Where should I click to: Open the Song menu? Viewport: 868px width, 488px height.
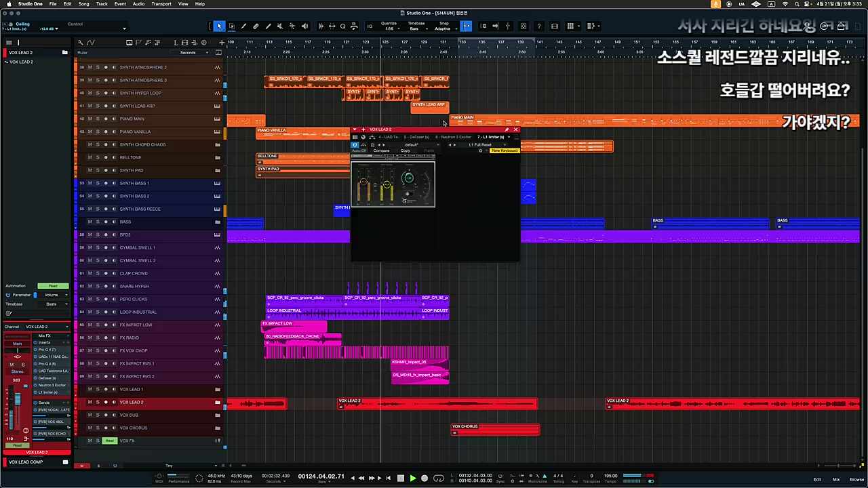(x=83, y=4)
